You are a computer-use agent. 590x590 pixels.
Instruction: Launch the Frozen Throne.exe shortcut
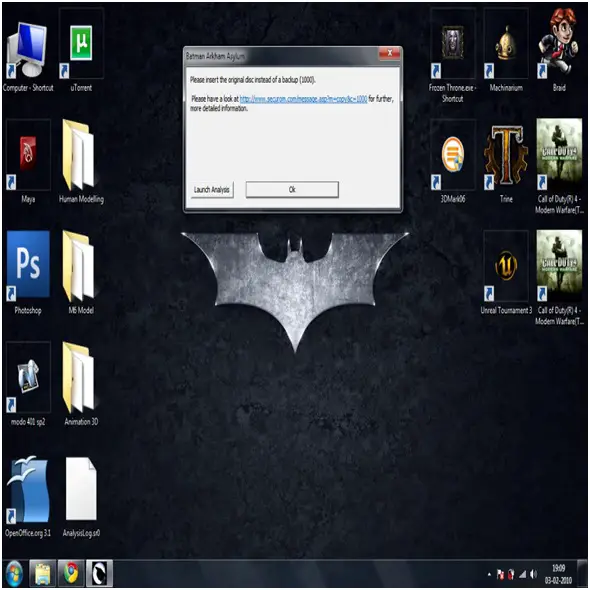click(452, 56)
